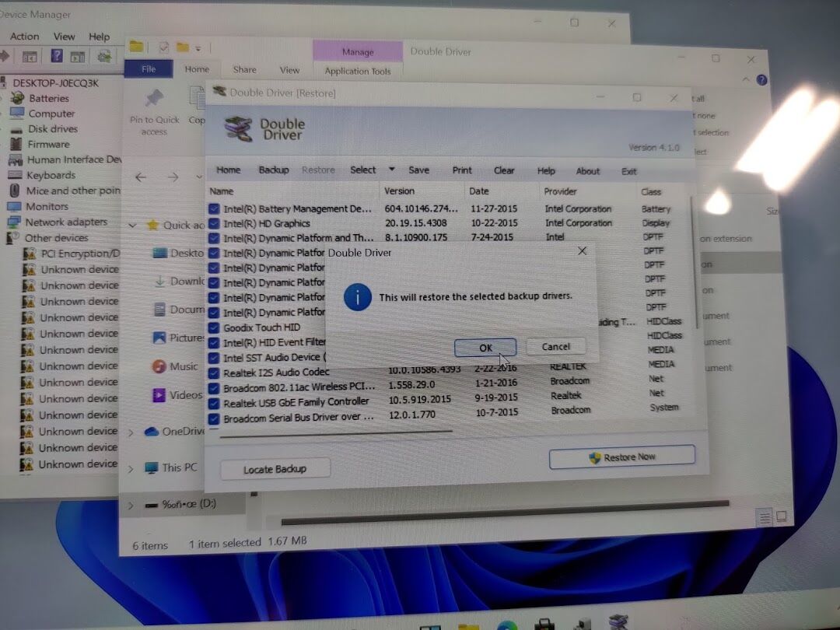Uncheck Realtek USB GbE Family Controller checkbox
Viewport: 840px width, 630px height.
pyautogui.click(x=214, y=403)
